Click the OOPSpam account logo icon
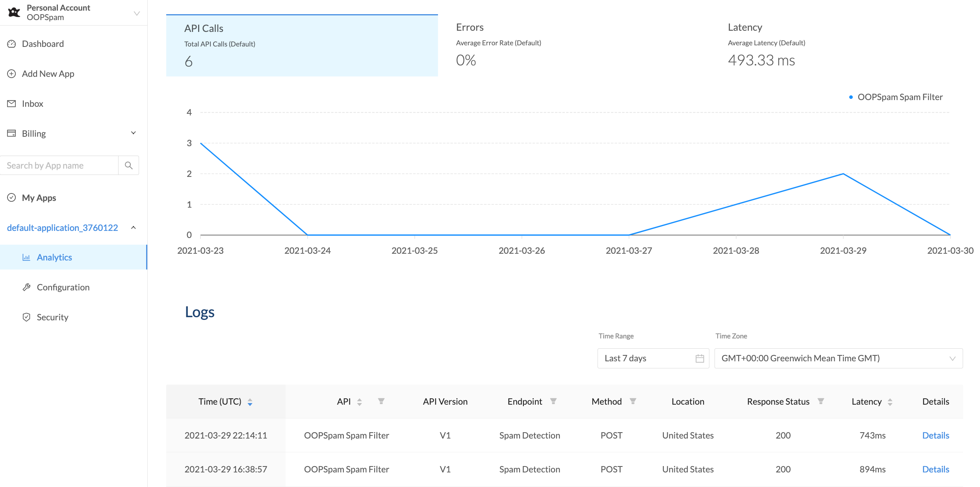 coord(14,13)
